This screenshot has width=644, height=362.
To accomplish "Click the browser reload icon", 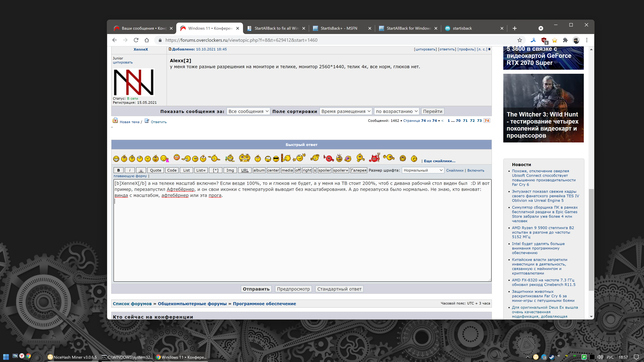I will tap(136, 40).
